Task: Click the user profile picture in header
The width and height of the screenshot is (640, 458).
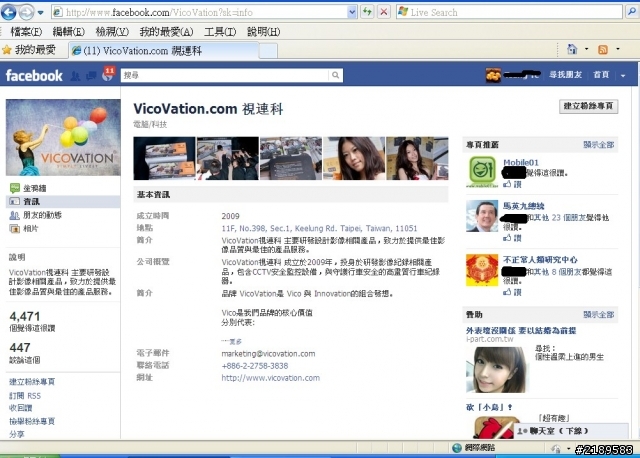Action: click(493, 76)
